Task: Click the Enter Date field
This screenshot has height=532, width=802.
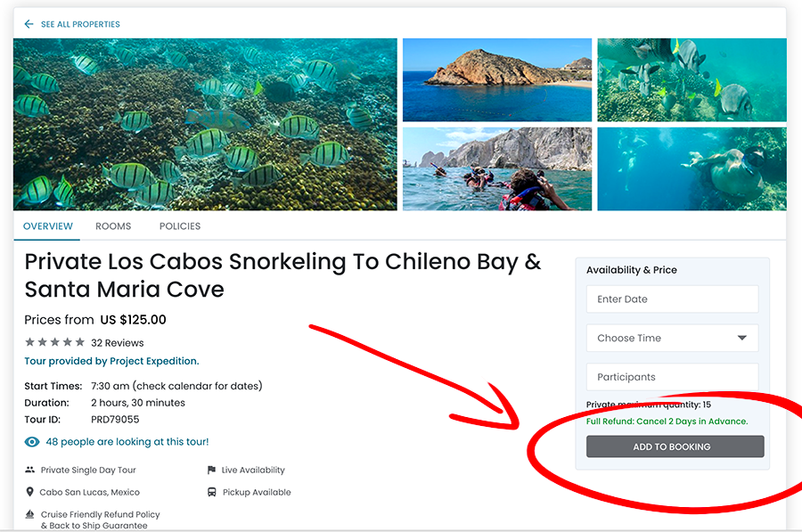Action: (672, 299)
